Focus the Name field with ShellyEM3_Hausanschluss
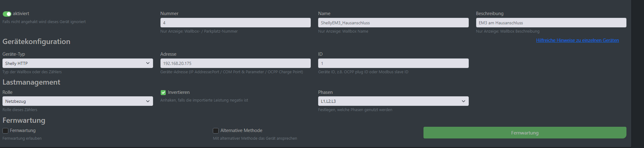 [x=393, y=23]
